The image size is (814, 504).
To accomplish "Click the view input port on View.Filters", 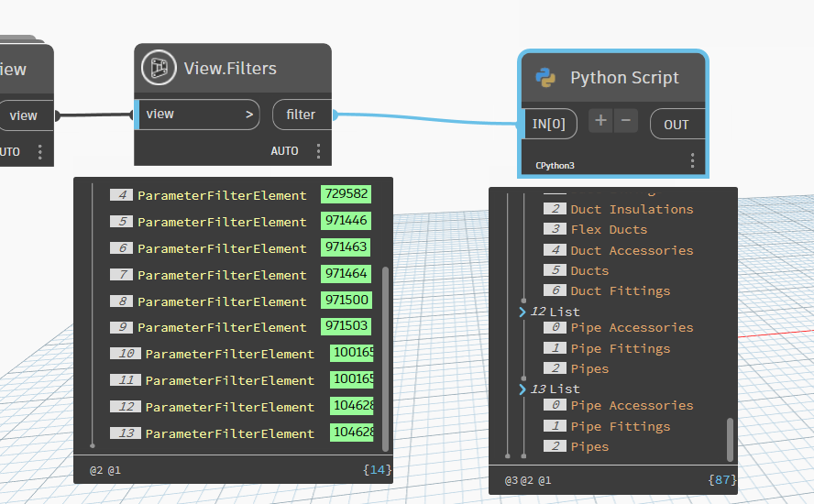I will 197,115.
